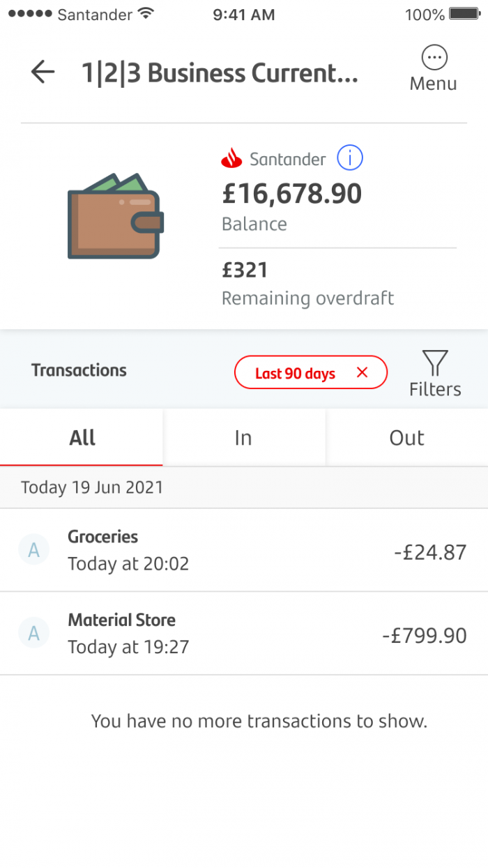
Task: Tap the blue info icon beside Santander
Action: [350, 158]
